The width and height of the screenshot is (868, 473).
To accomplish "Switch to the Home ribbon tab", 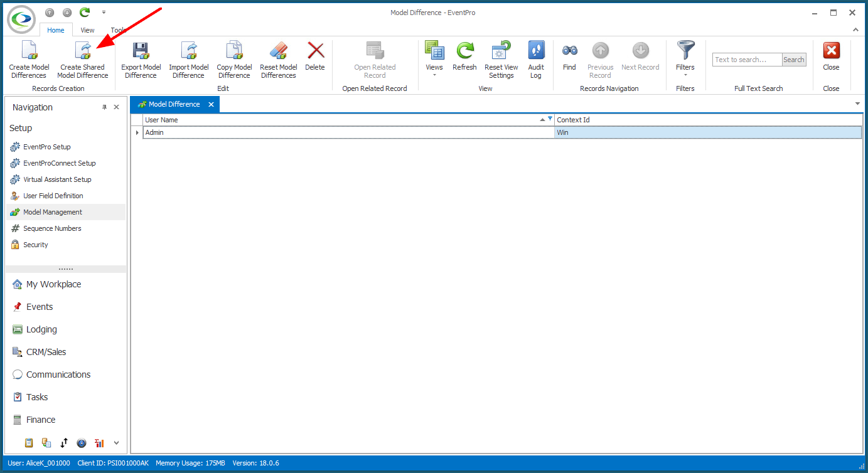I will coord(56,29).
